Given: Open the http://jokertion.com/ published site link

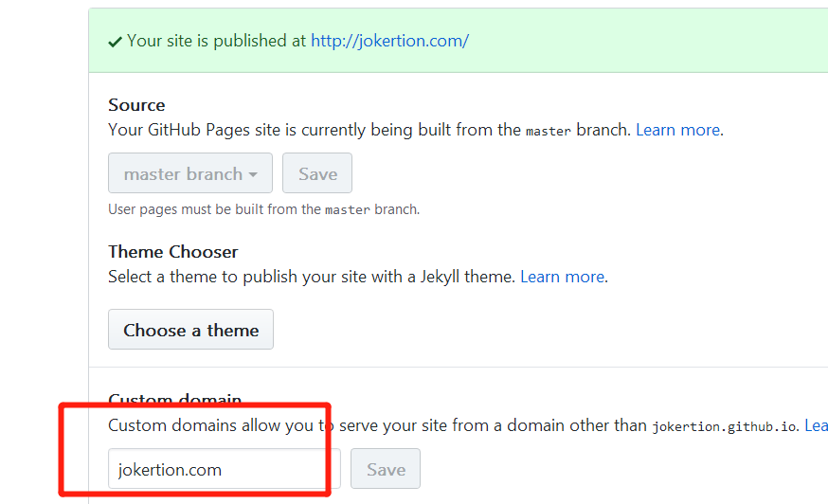Looking at the screenshot, I should pos(389,41).
